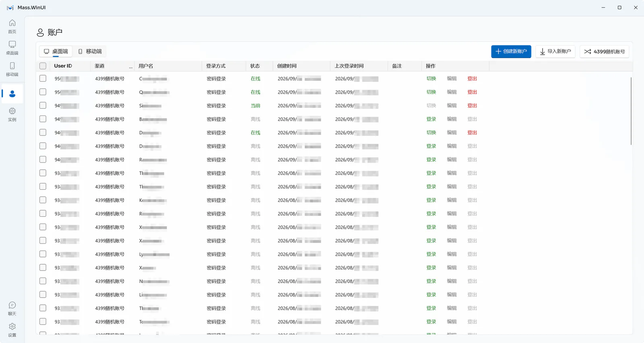The width and height of the screenshot is (644, 343).
Task: Click 编辑 in the 当前 status row
Action: pyautogui.click(x=452, y=106)
